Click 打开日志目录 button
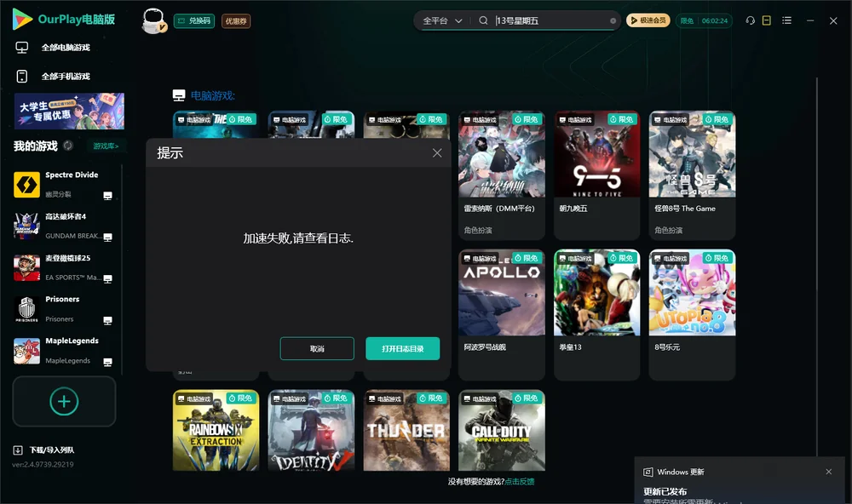The width and height of the screenshot is (852, 504). tap(403, 349)
